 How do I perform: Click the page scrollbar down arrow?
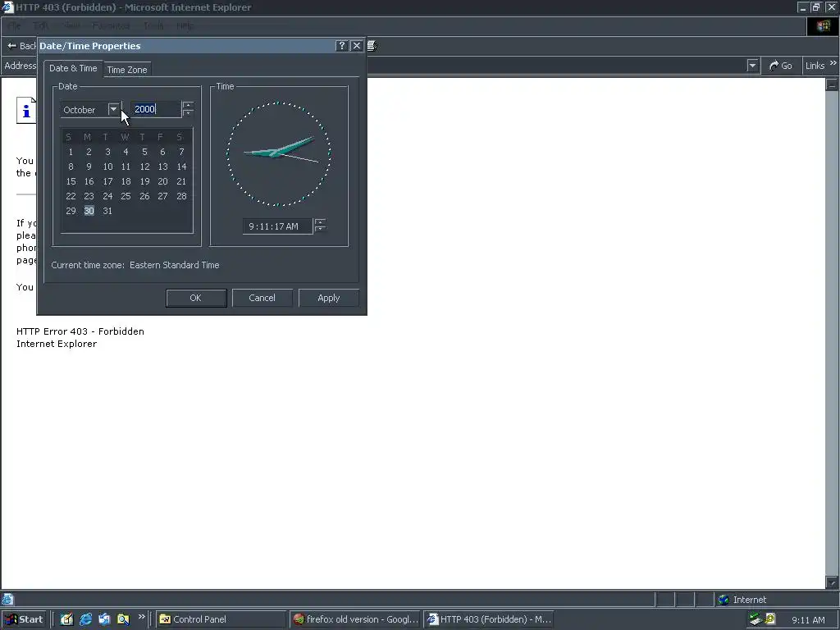832,582
